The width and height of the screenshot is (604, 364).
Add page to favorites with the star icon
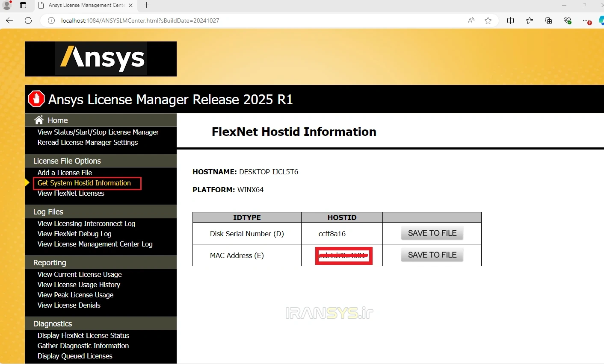click(x=488, y=21)
